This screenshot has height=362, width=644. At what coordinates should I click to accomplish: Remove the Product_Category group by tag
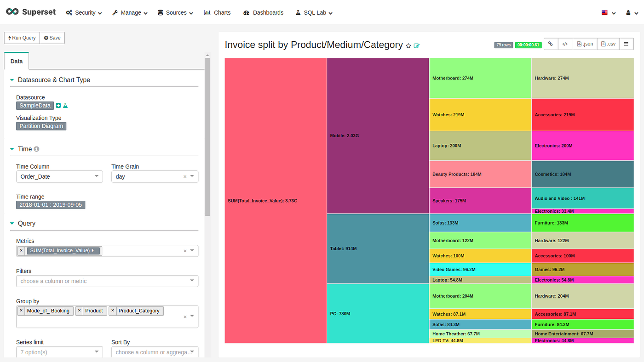point(113,311)
